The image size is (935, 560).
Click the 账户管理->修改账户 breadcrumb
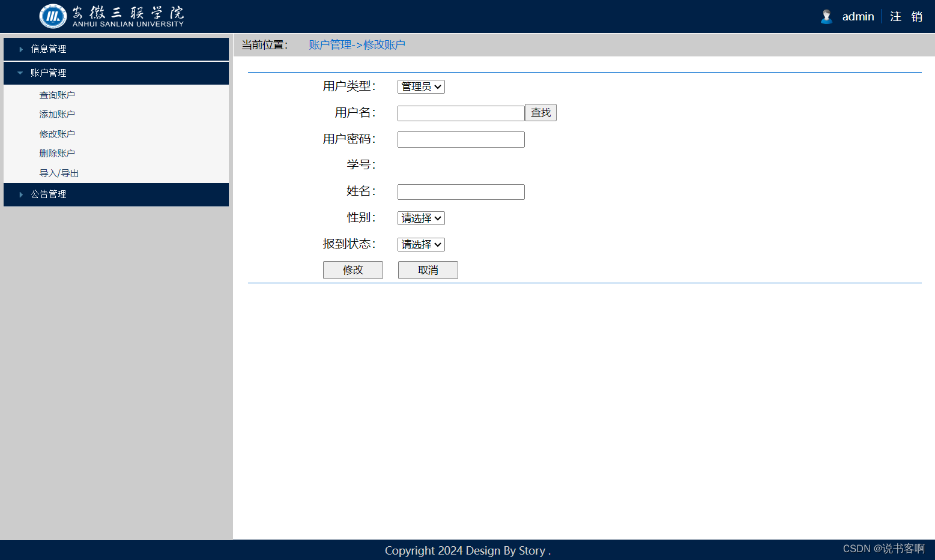(357, 45)
